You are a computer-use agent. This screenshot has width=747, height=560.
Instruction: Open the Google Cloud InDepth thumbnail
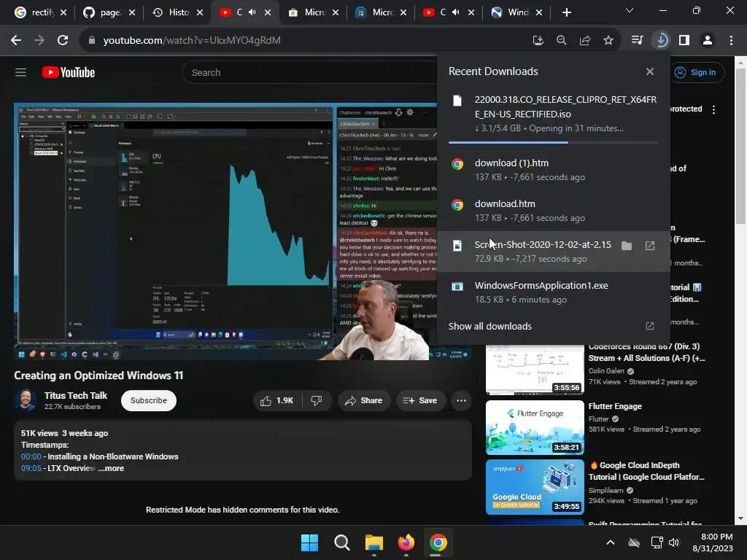535,486
